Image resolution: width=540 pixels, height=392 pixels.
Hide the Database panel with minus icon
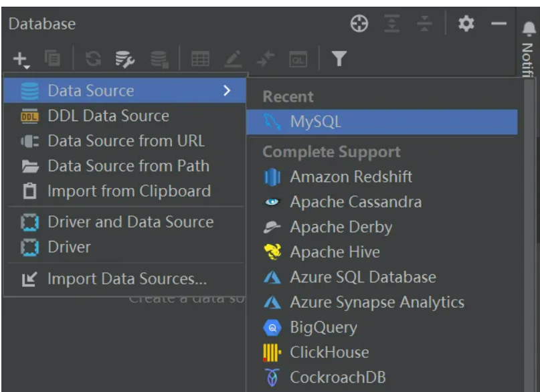tap(499, 23)
